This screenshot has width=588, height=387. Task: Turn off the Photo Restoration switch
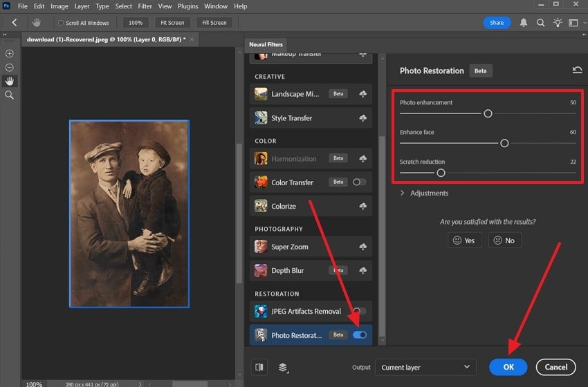tap(359, 334)
